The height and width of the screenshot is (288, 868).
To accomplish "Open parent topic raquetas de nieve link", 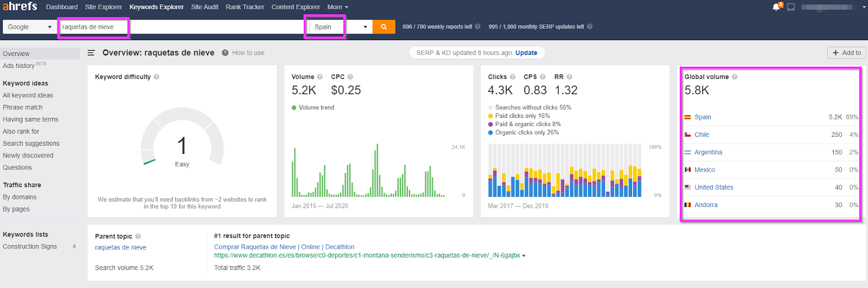I will (120, 247).
